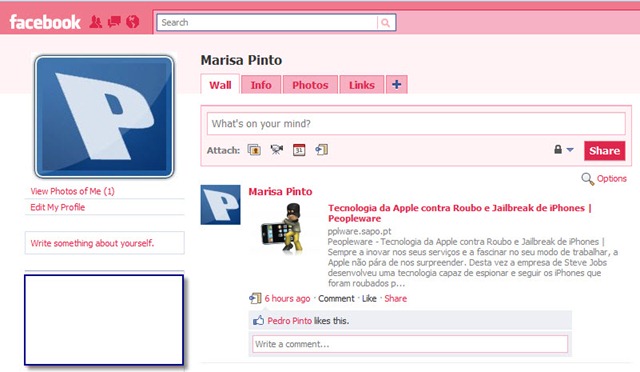The height and width of the screenshot is (372, 640).
Task: Attach a photo using the photo icon
Action: click(x=254, y=150)
